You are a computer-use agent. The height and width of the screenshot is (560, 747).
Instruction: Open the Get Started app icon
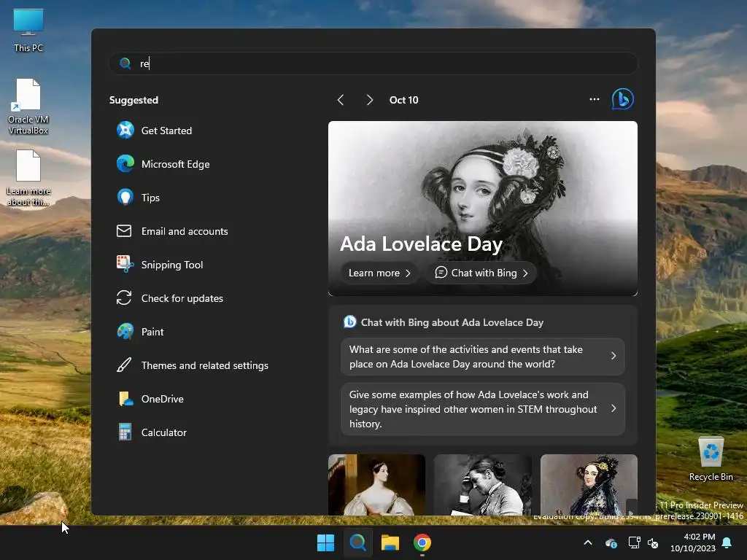pyautogui.click(x=125, y=130)
